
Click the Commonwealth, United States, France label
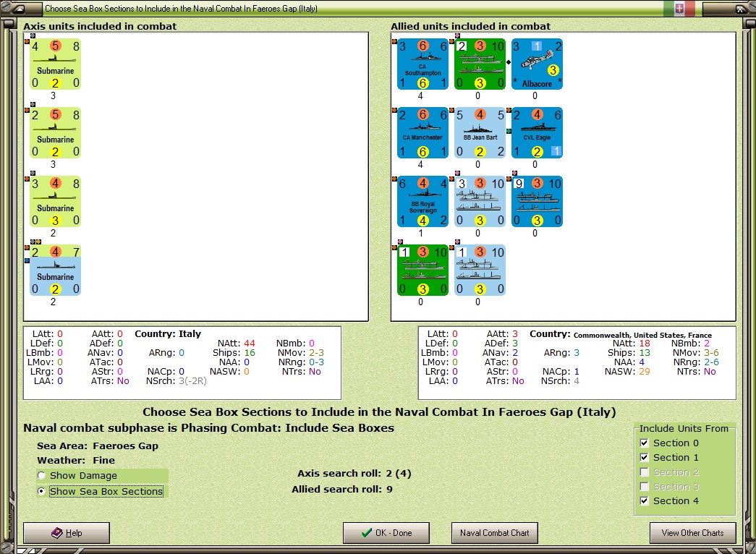click(642, 335)
